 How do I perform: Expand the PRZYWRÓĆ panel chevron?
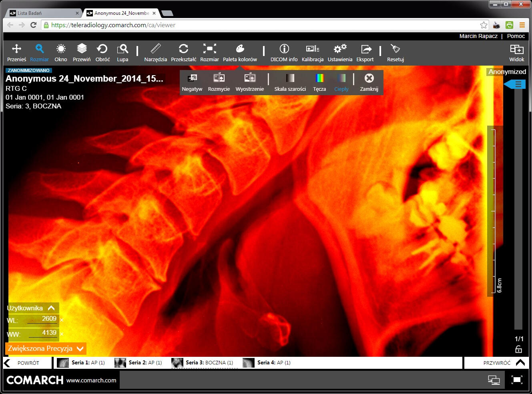click(520, 362)
